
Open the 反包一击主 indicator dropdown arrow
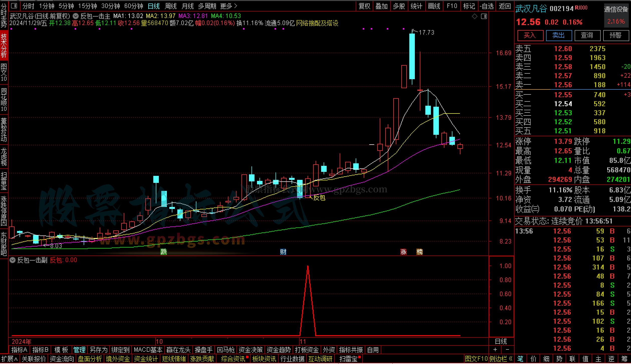coord(76,16)
